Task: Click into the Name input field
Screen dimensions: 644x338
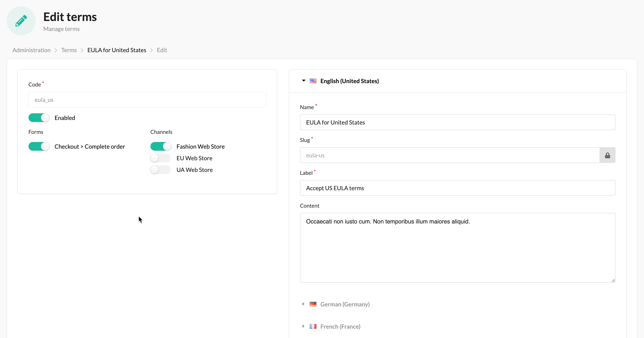Action: pos(457,122)
